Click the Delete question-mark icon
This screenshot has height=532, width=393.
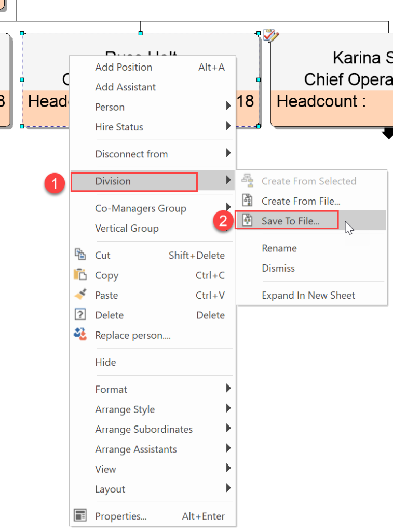pyautogui.click(x=80, y=314)
